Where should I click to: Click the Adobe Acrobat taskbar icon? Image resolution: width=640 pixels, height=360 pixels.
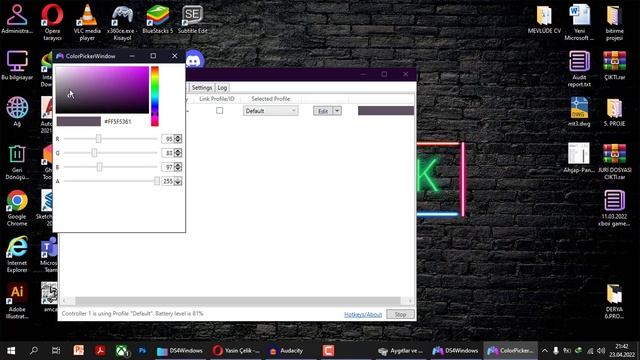click(100, 350)
